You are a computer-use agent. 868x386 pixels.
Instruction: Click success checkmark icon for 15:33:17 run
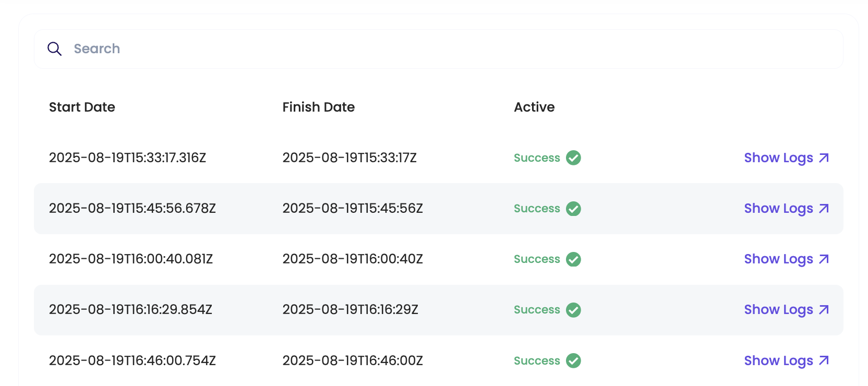click(573, 158)
